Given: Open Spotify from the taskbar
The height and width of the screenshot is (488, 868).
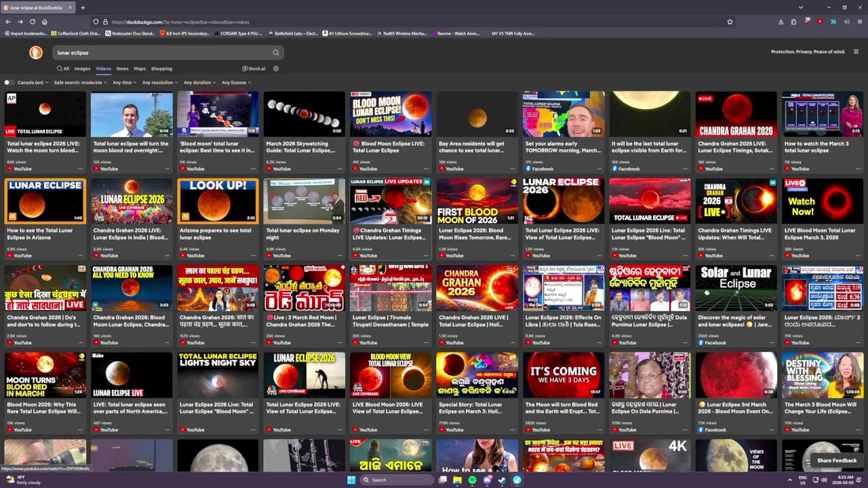Looking at the screenshot, I should [472, 480].
